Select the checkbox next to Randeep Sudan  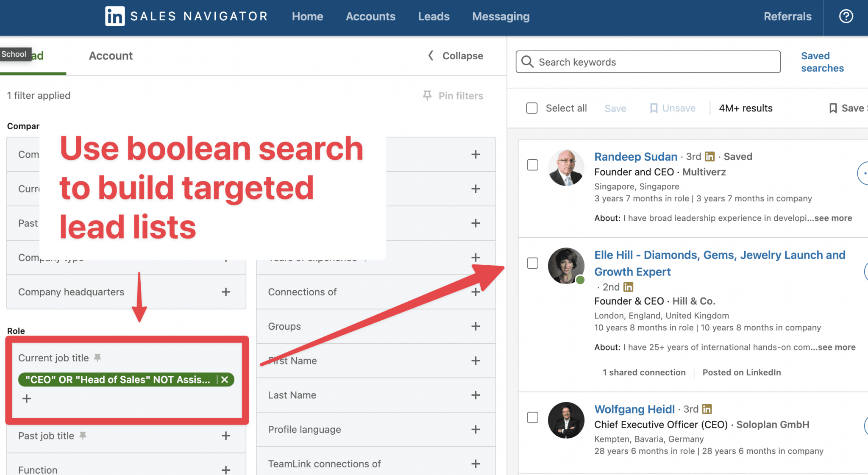532,166
